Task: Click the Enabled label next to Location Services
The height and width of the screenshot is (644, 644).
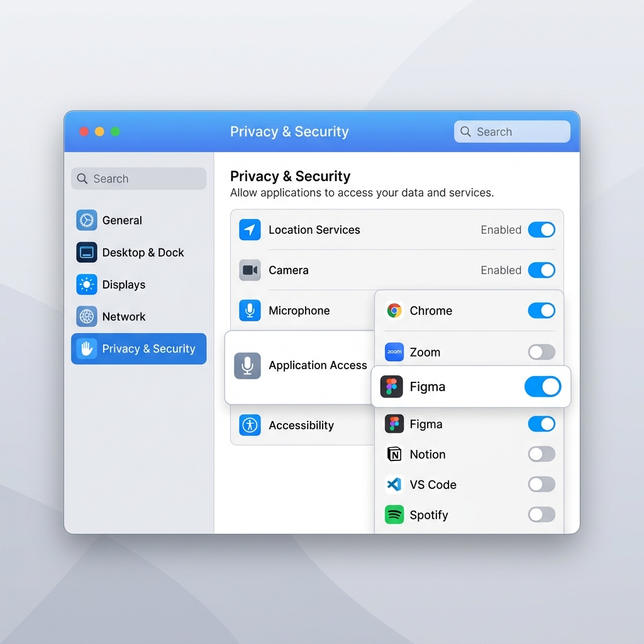Action: 501,230
